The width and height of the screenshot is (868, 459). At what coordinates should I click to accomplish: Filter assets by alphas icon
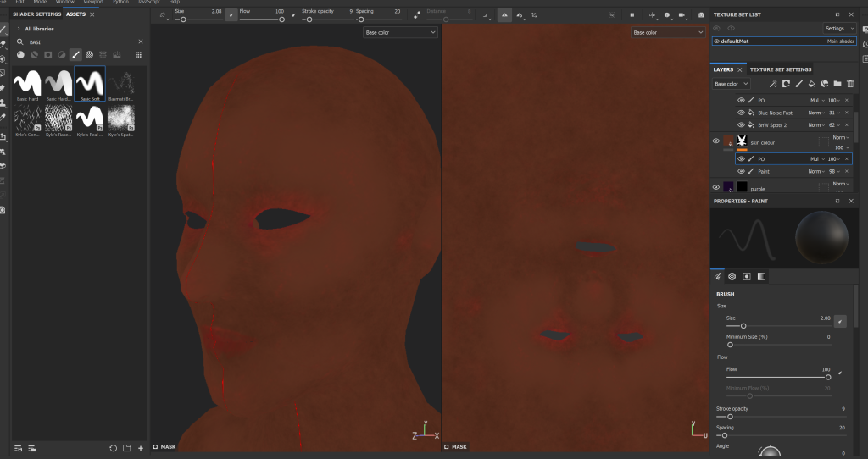pos(89,55)
